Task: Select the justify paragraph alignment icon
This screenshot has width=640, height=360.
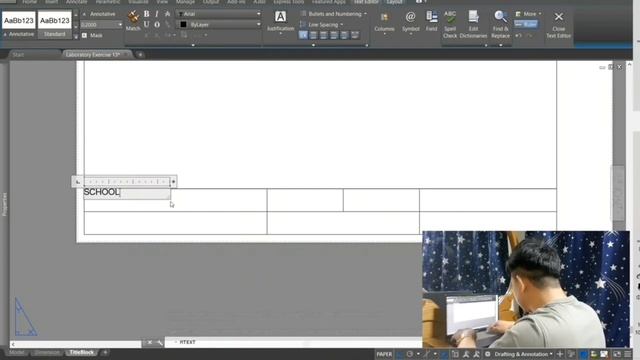Action: pos(344,36)
